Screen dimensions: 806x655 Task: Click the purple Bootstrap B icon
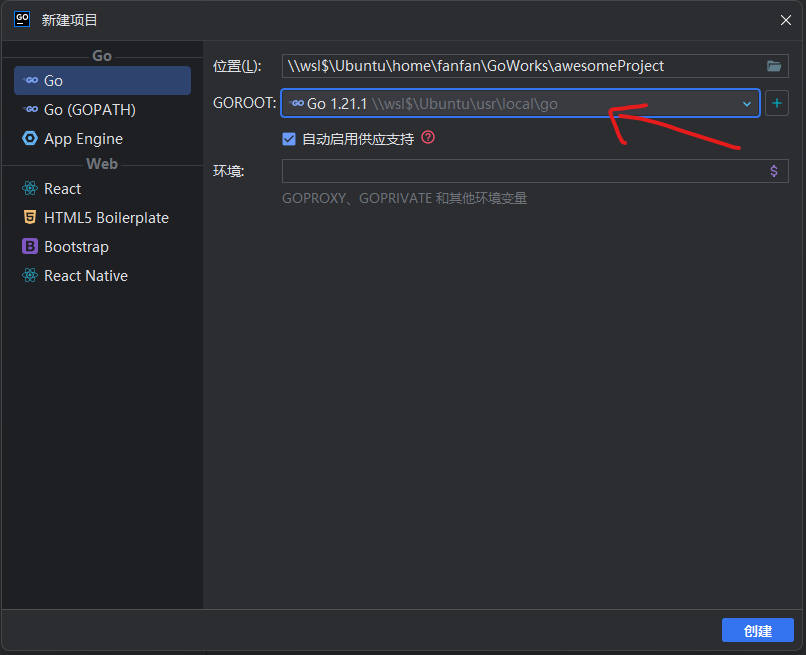[x=29, y=246]
